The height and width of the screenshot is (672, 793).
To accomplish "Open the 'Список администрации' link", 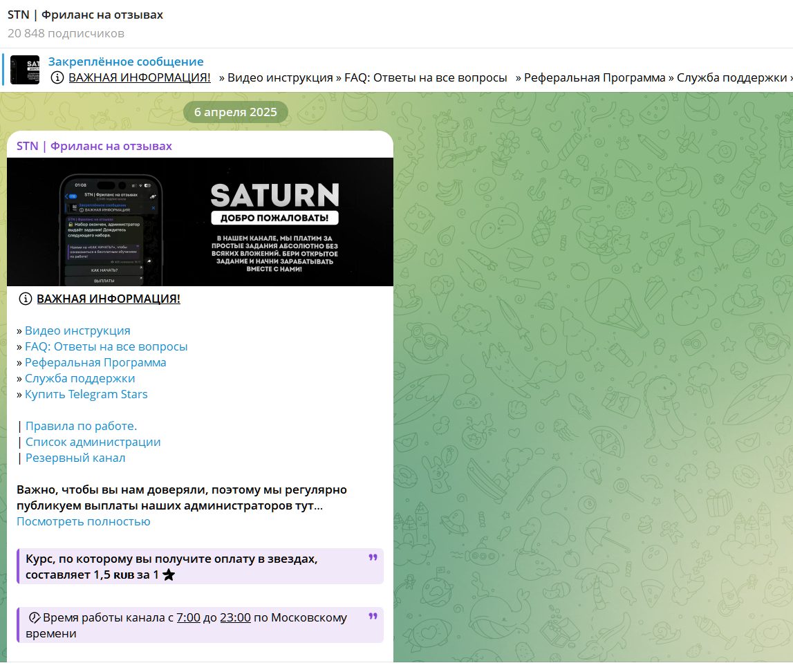I will click(93, 442).
